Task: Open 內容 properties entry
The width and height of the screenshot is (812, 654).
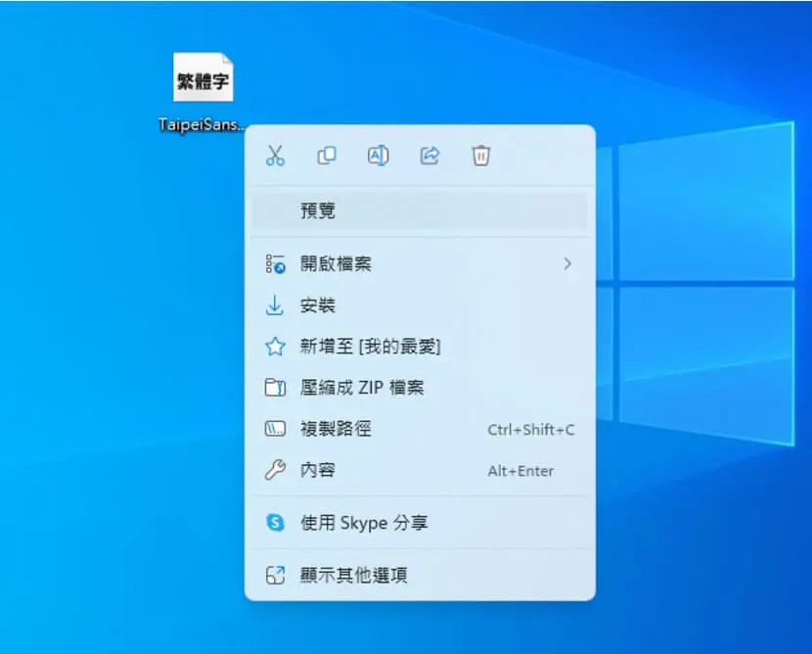Action: [x=420, y=471]
